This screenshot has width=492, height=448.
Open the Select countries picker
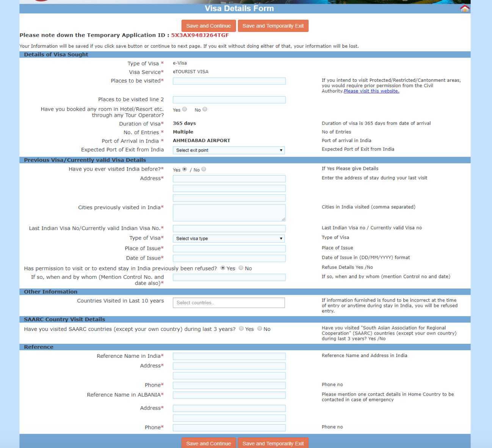click(x=229, y=302)
